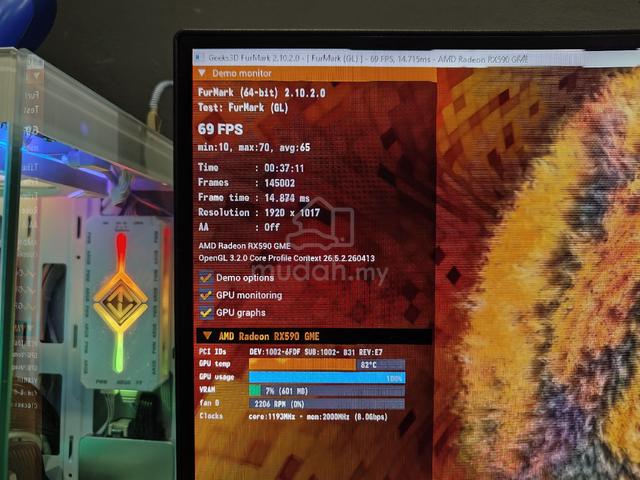Viewport: 640px width, 480px height.
Task: Click the PCI IDs DEV:1002-6FDF line
Action: [x=291, y=352]
